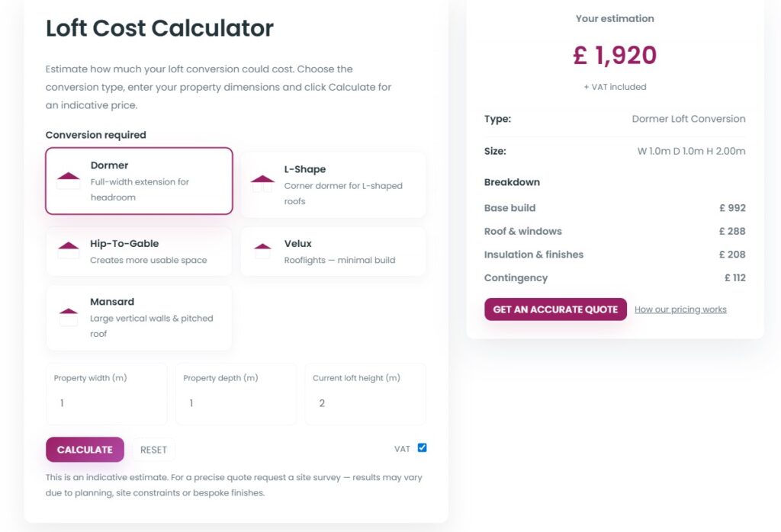
Task: Select the Velux conversion option
Action: tap(333, 252)
